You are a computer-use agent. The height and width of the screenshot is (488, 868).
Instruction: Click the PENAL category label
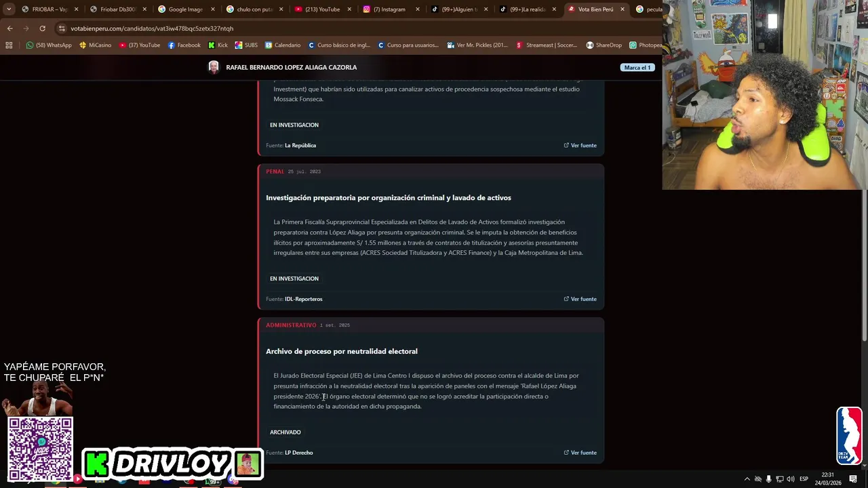pyautogui.click(x=275, y=171)
